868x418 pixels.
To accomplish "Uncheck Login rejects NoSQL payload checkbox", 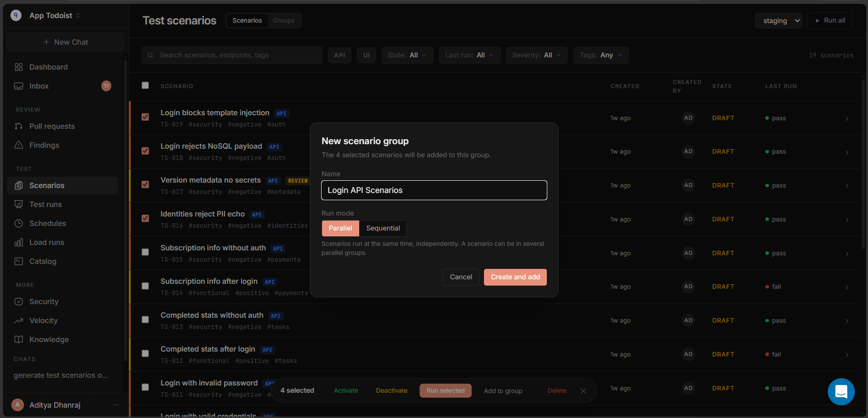I will (x=145, y=151).
